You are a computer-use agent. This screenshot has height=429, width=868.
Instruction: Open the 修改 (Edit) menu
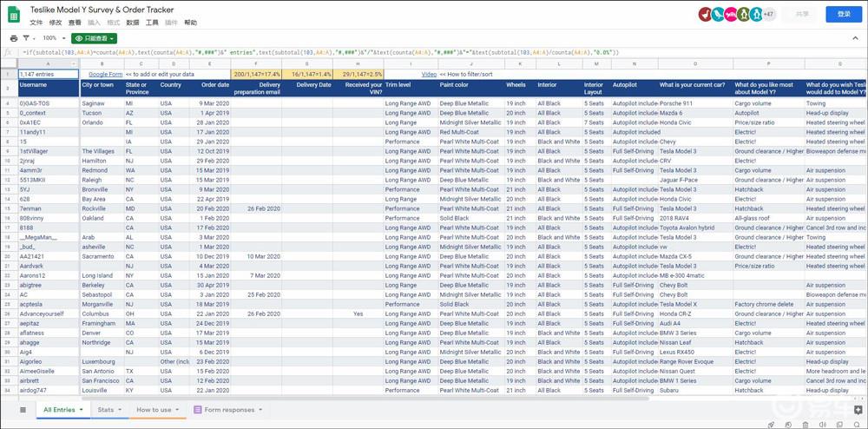click(x=56, y=23)
